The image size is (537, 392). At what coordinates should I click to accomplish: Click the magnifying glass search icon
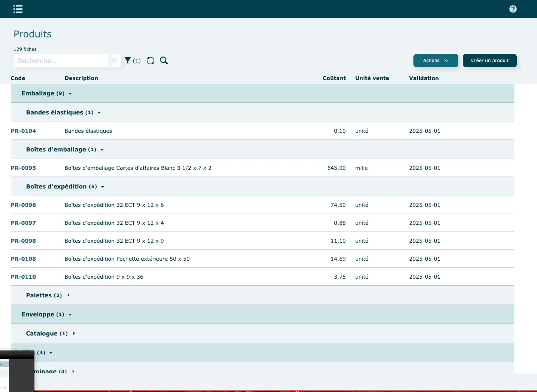[x=164, y=61]
